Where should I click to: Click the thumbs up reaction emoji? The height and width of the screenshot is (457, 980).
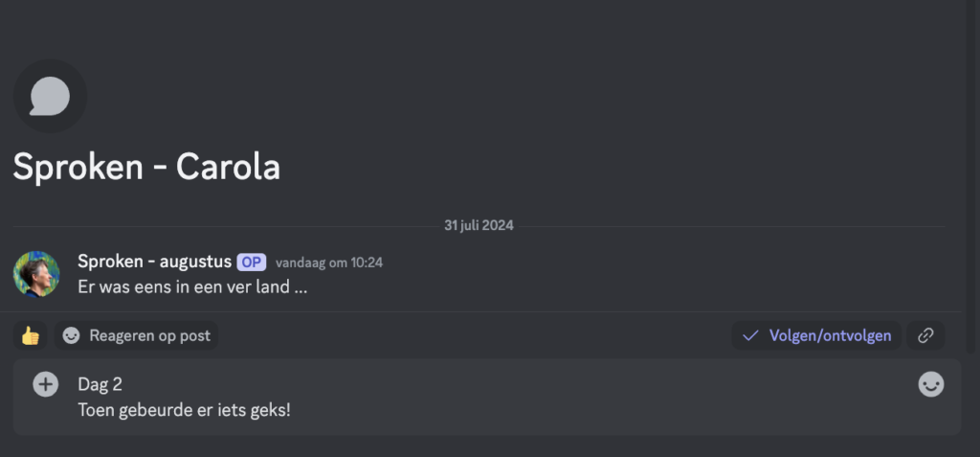tap(30, 335)
